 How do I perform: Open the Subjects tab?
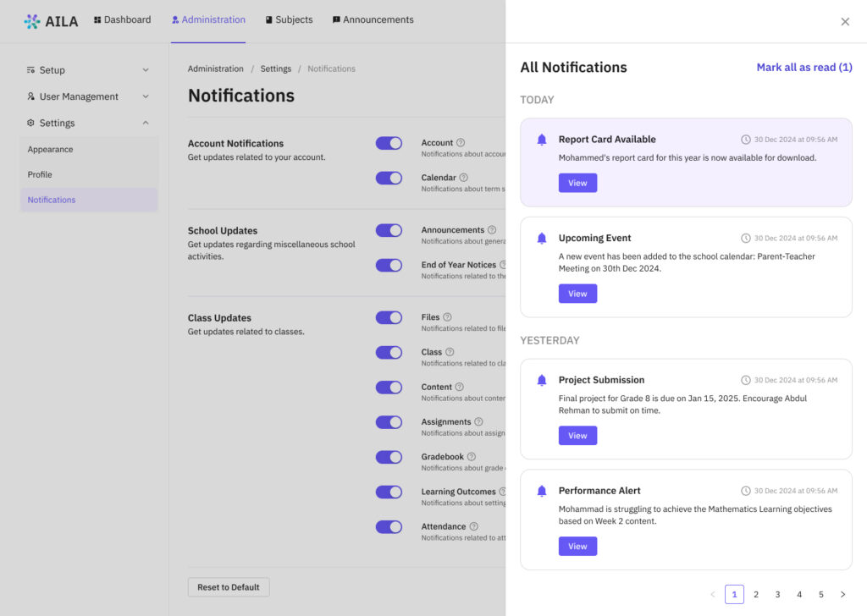pos(289,19)
